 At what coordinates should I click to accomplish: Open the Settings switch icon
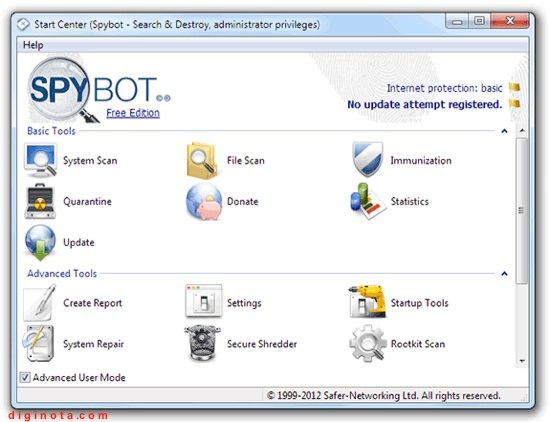click(203, 302)
